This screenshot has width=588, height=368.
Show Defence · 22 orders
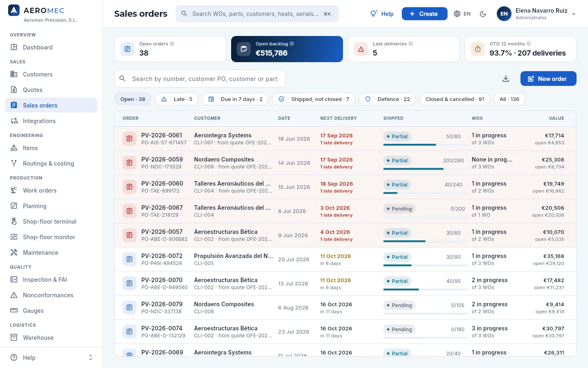(387, 99)
